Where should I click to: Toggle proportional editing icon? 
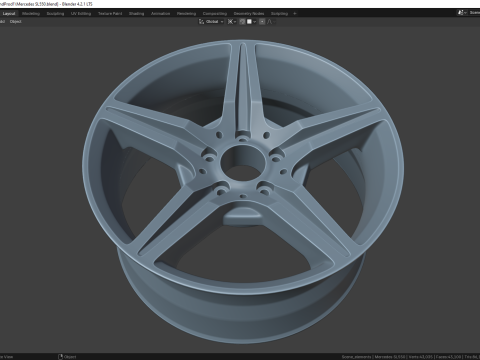[262, 22]
